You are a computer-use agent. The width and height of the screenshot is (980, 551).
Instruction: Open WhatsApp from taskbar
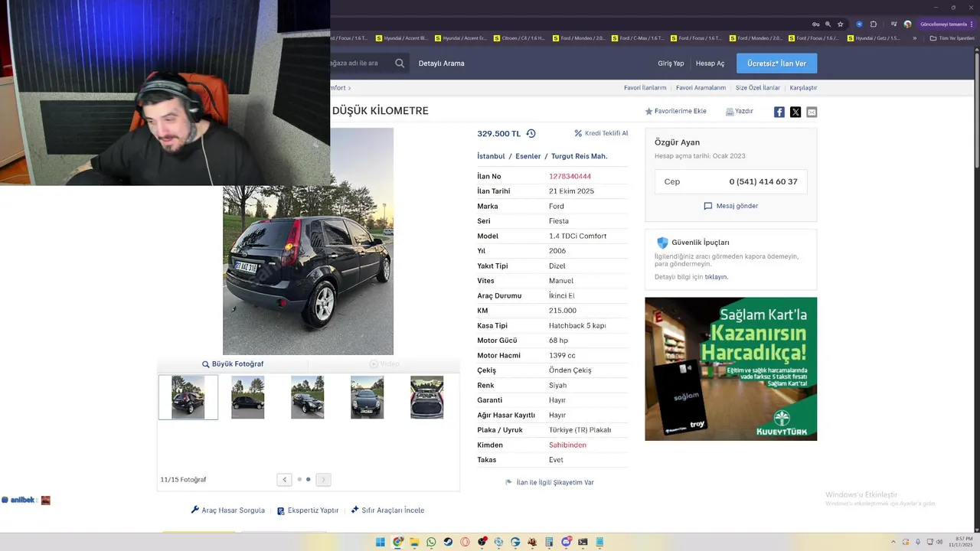431,542
